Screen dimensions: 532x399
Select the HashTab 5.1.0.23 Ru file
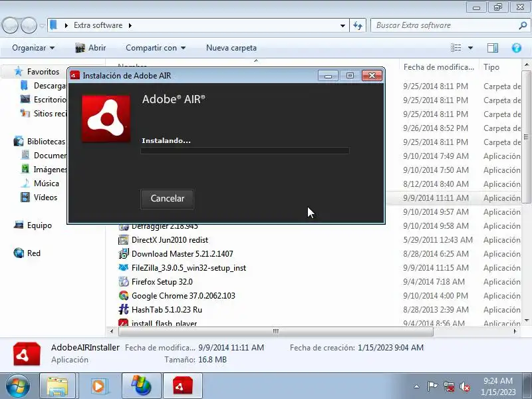167,309
